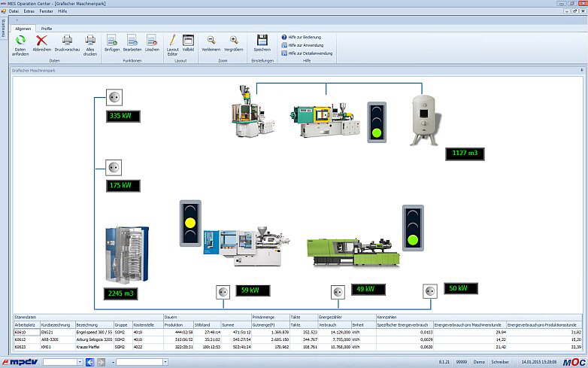This screenshot has height=368, width=588.
Task: Click the socket icon beside 59 kW
Action: coord(223,292)
